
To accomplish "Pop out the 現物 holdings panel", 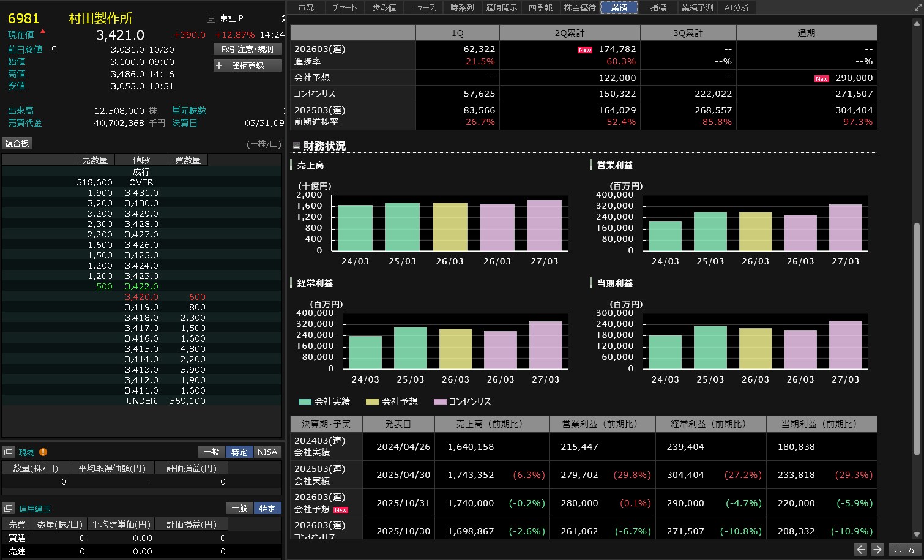I will [x=9, y=452].
